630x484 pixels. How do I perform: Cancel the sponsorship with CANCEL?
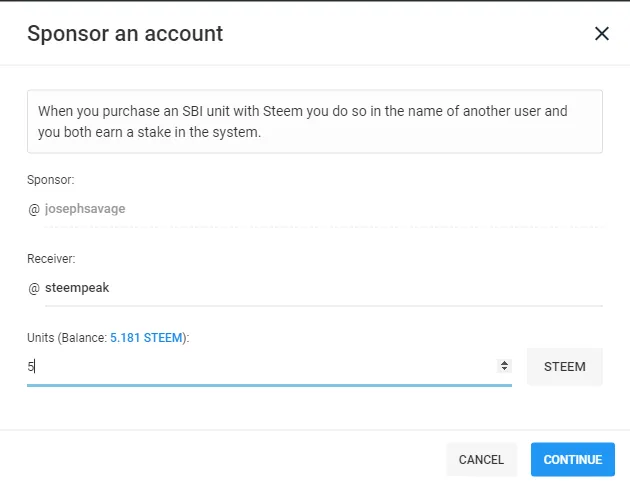click(481, 459)
